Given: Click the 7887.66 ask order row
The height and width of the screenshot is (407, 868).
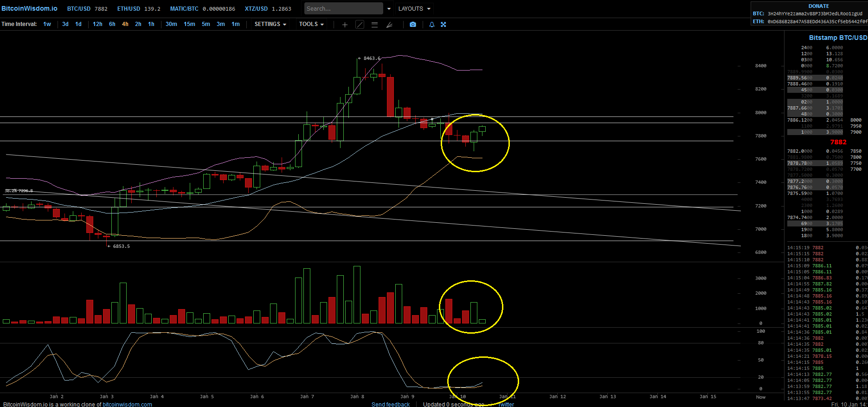Looking at the screenshot, I should pyautogui.click(x=815, y=108).
